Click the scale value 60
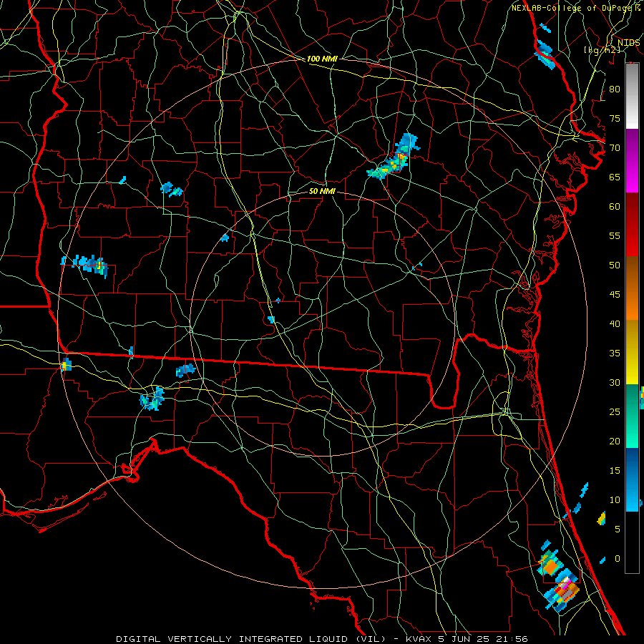Screen dimensions: 644x644 [x=615, y=207]
